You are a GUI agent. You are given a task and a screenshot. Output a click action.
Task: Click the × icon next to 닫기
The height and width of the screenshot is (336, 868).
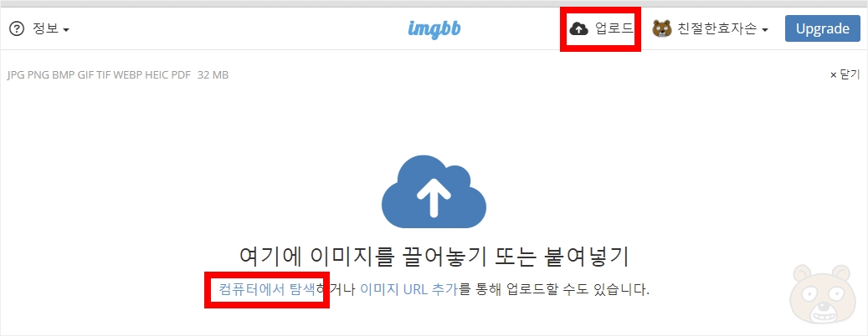pyautogui.click(x=833, y=75)
